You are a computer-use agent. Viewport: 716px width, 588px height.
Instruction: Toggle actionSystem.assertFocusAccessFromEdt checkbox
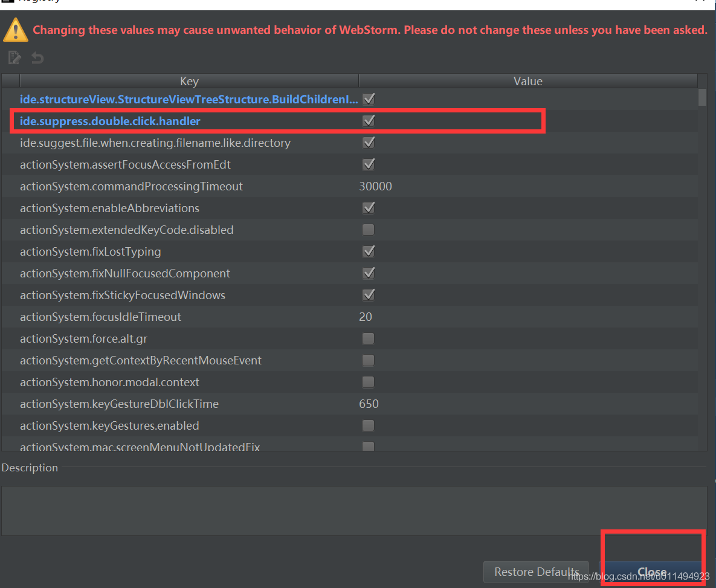pyautogui.click(x=369, y=164)
